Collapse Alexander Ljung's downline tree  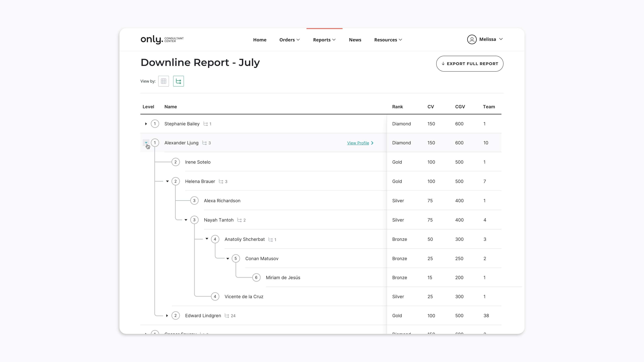(146, 143)
